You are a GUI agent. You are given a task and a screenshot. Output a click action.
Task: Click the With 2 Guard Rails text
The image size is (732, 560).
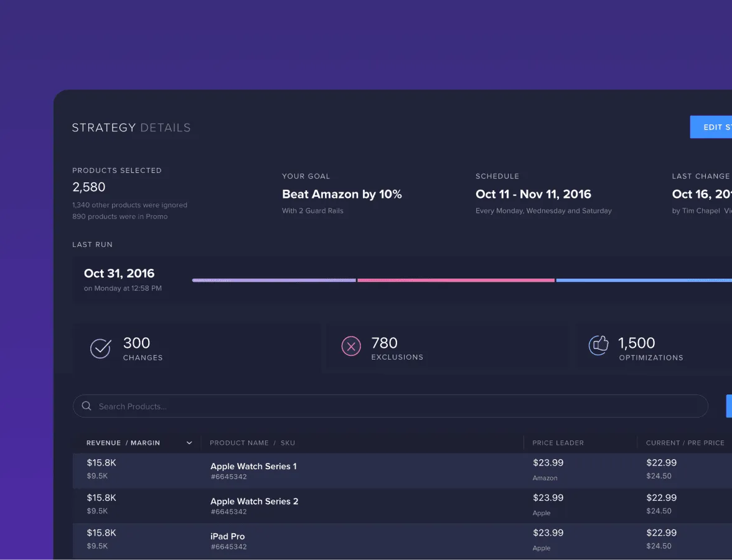[x=312, y=211]
